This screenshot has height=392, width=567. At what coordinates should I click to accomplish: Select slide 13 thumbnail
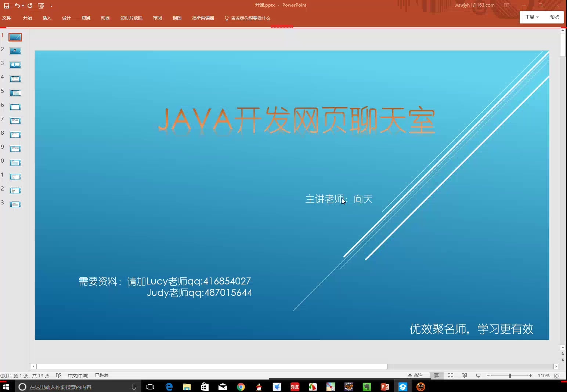pos(15,204)
